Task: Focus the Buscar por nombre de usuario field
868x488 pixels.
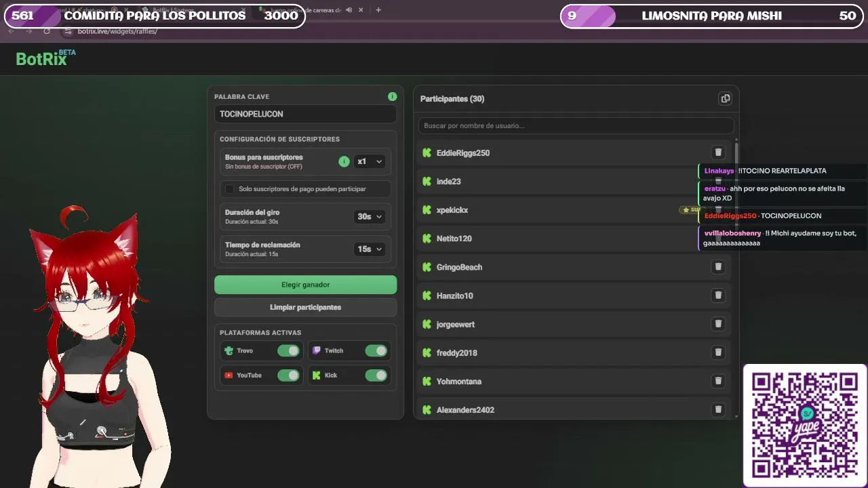Action: [x=576, y=125]
